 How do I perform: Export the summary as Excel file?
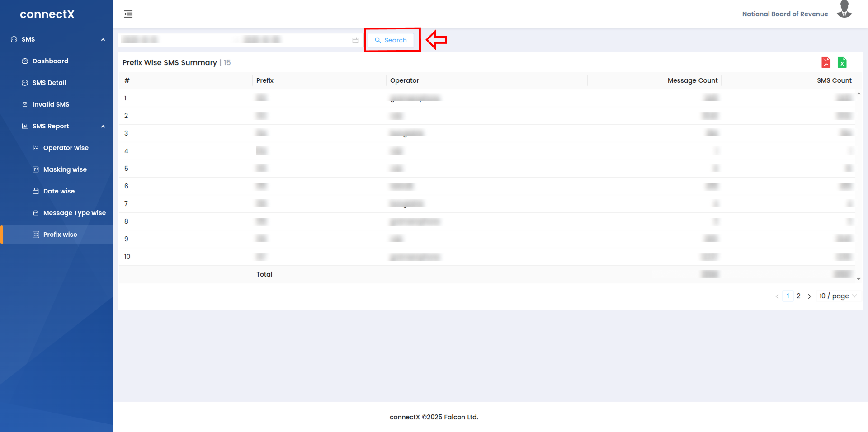(842, 62)
